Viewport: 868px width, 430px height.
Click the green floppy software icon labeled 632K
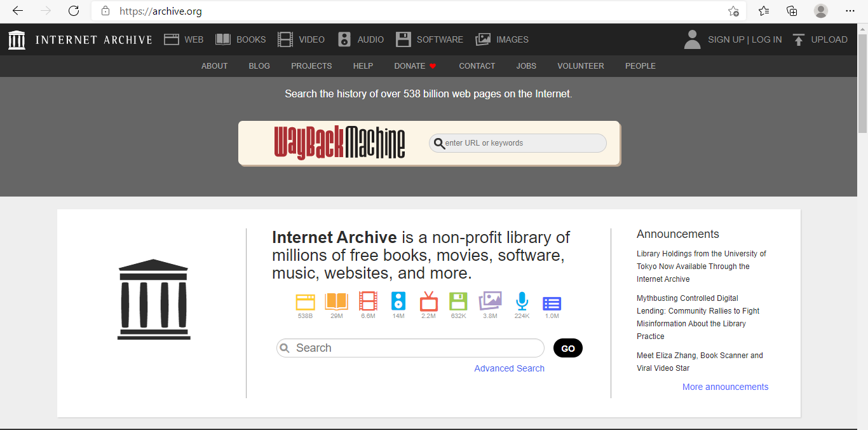pyautogui.click(x=458, y=302)
